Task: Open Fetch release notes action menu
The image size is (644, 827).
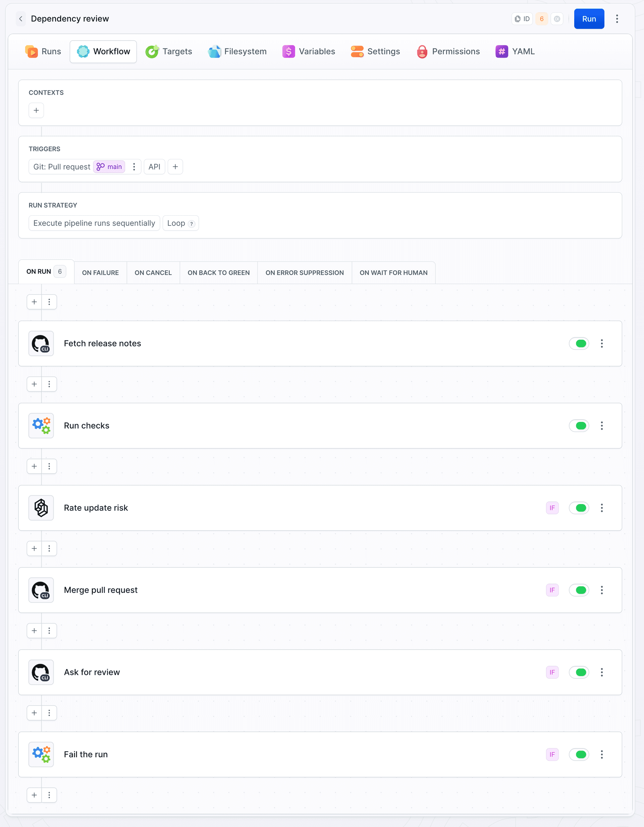Action: [602, 344]
